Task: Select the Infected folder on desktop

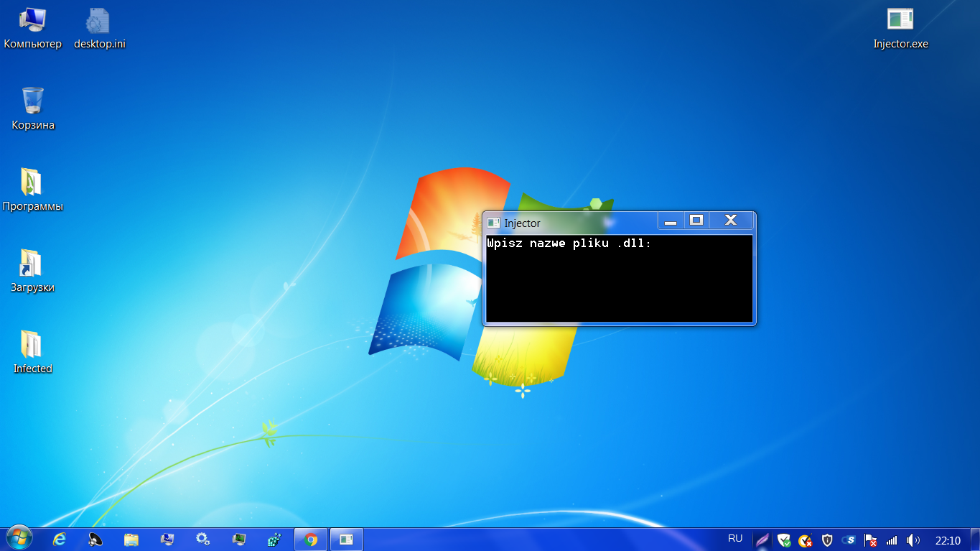Action: 33,353
